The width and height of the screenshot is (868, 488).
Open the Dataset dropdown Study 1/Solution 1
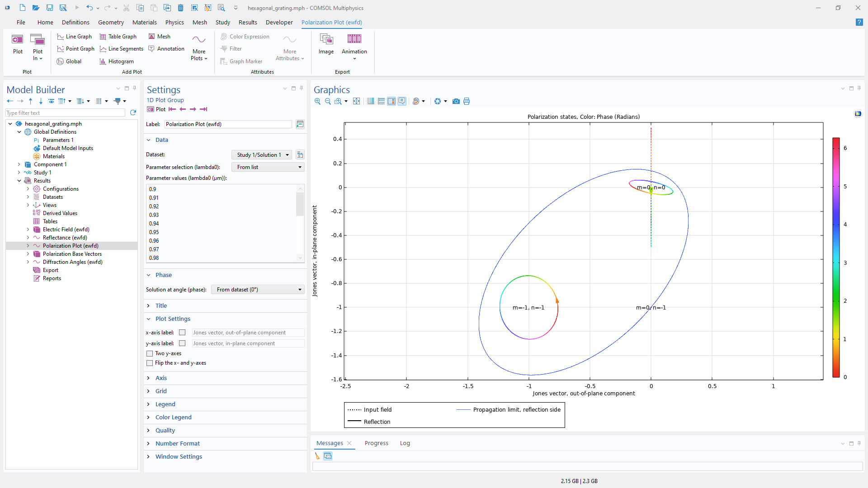262,155
